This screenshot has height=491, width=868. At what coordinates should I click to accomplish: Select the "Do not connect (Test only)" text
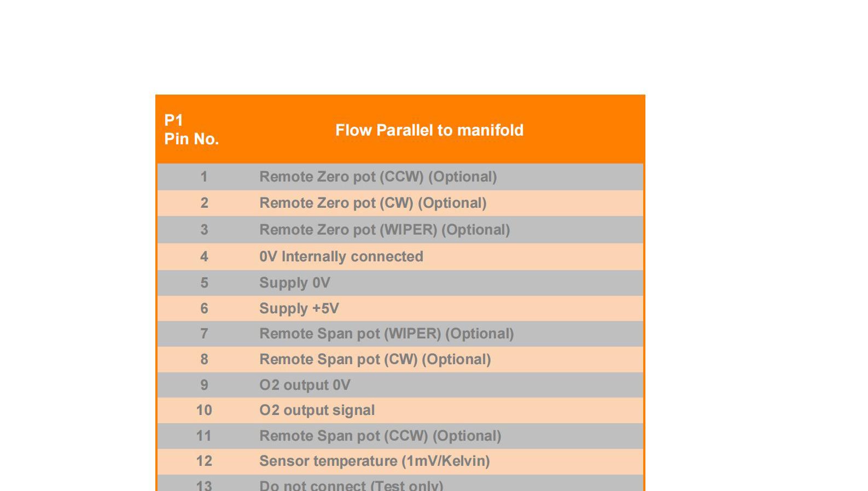coord(351,485)
